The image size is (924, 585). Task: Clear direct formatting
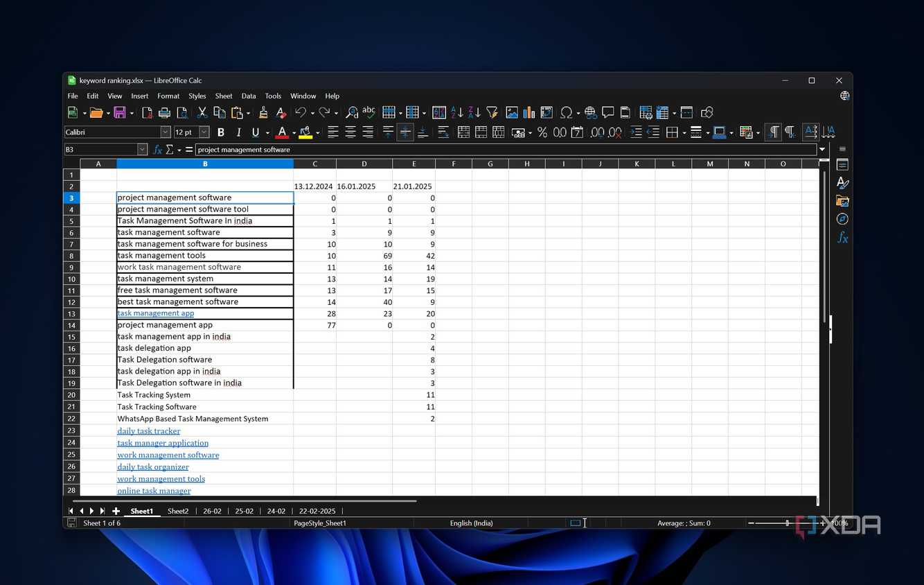(x=281, y=112)
